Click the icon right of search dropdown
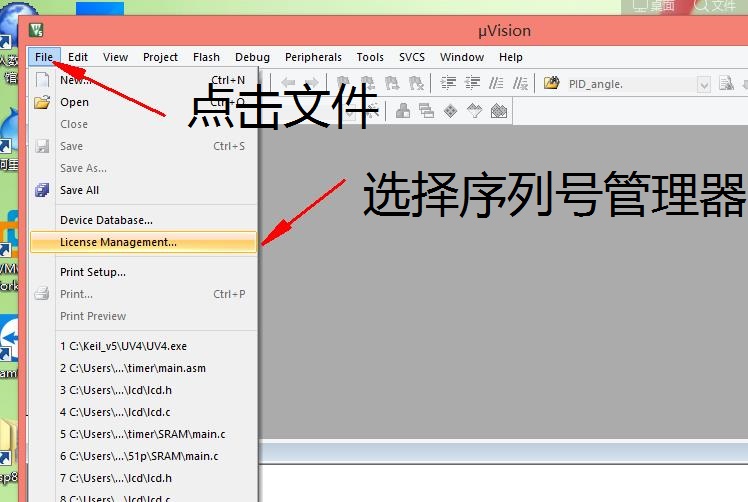This screenshot has height=502, width=748. [727, 84]
